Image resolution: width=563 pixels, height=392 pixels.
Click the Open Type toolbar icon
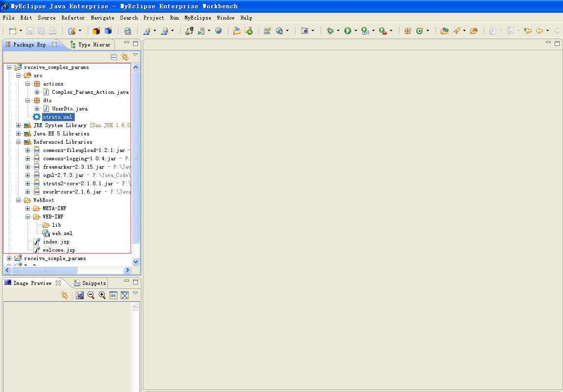(x=444, y=31)
